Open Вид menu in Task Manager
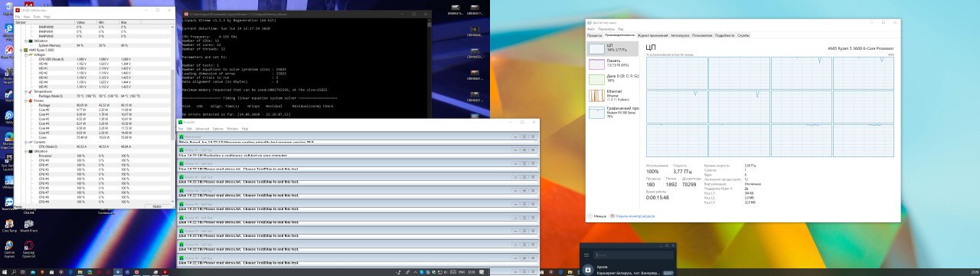Viewport: 980px width, 276px height. (x=620, y=29)
